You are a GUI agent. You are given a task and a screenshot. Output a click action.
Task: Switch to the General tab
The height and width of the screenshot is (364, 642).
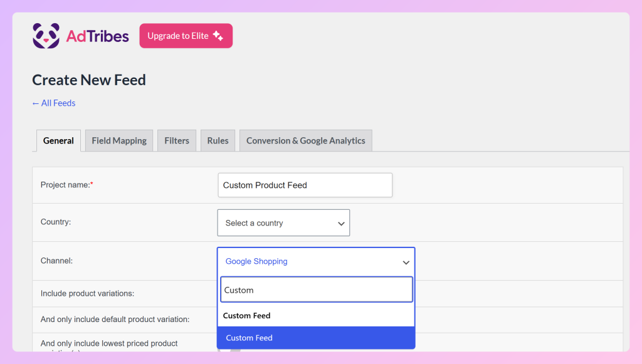(x=58, y=141)
